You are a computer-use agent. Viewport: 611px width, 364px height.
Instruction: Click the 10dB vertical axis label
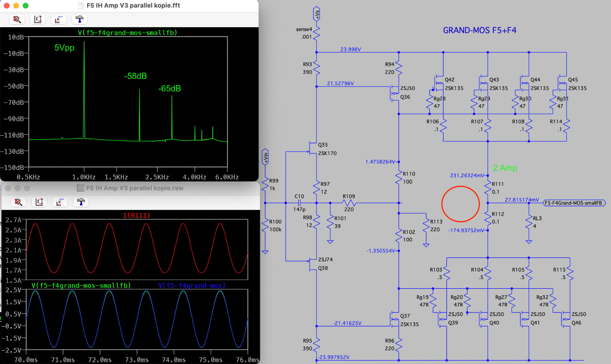pyautogui.click(x=16, y=37)
